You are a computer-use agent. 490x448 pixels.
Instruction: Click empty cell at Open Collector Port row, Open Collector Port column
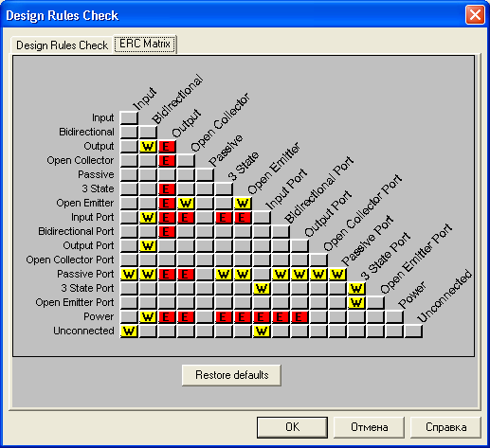tap(318, 260)
